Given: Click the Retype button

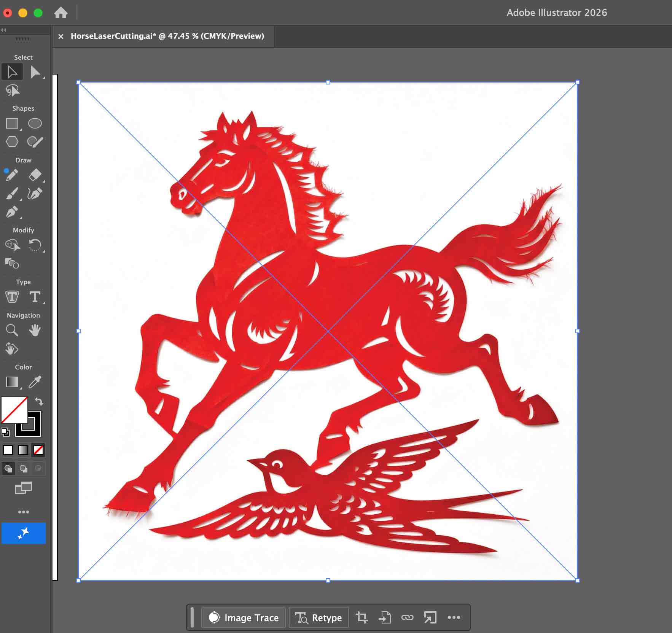Looking at the screenshot, I should tap(319, 618).
